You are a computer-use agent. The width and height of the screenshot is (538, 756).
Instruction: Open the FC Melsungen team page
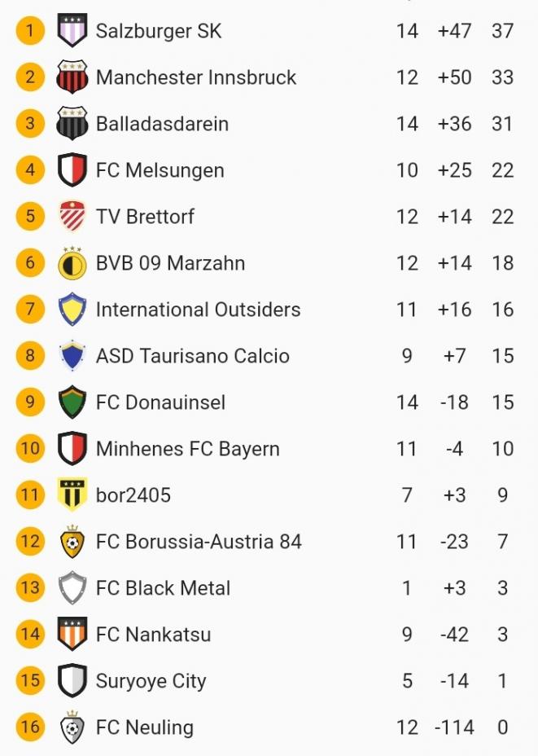click(160, 170)
